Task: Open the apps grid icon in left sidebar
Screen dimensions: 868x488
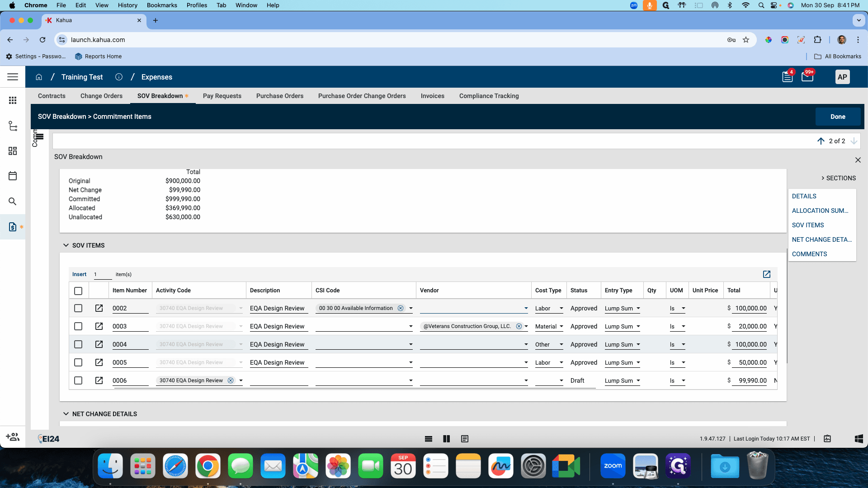Action: click(13, 100)
